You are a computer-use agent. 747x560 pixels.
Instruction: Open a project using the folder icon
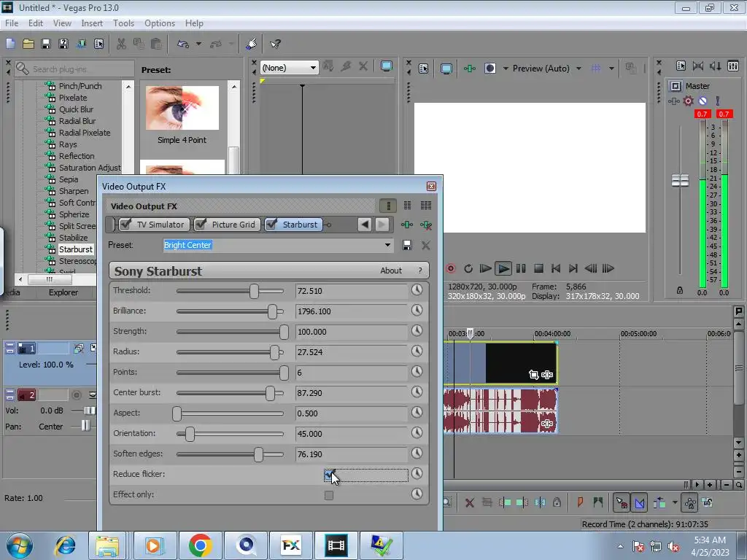(28, 44)
